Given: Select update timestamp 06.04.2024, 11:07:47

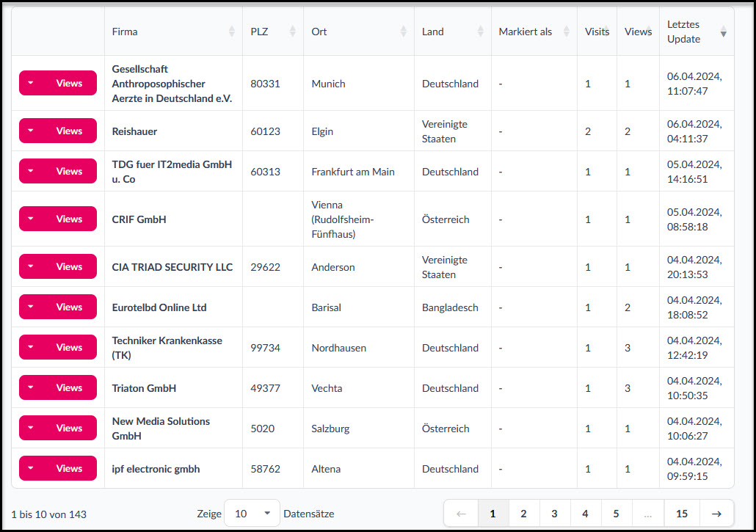Looking at the screenshot, I should tap(694, 84).
